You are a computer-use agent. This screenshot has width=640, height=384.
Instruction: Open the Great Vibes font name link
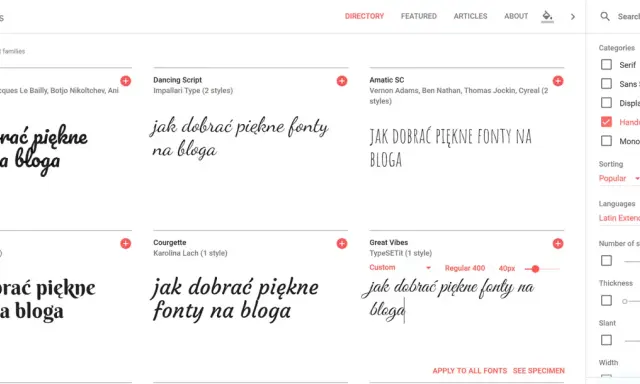(389, 242)
